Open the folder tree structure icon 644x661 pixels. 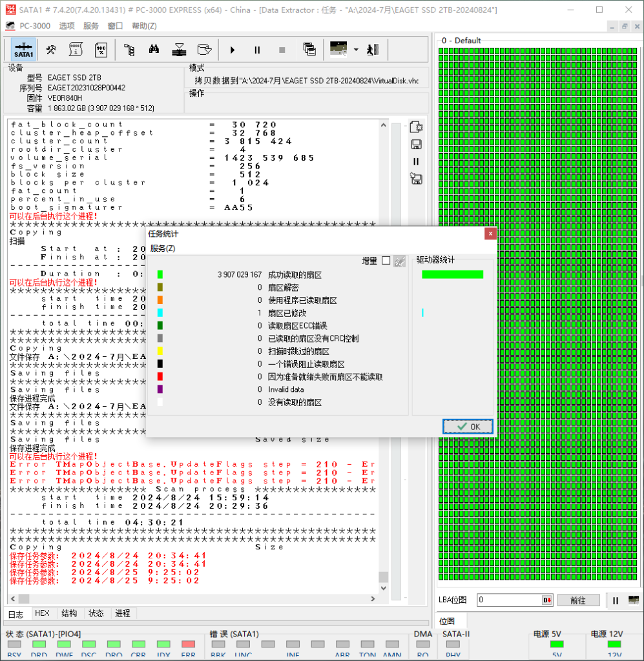(x=129, y=50)
